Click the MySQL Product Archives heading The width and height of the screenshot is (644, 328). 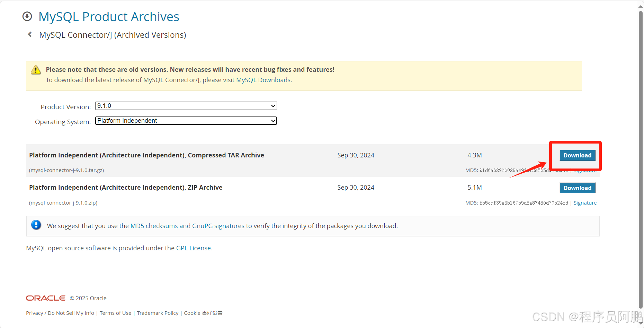coord(109,17)
